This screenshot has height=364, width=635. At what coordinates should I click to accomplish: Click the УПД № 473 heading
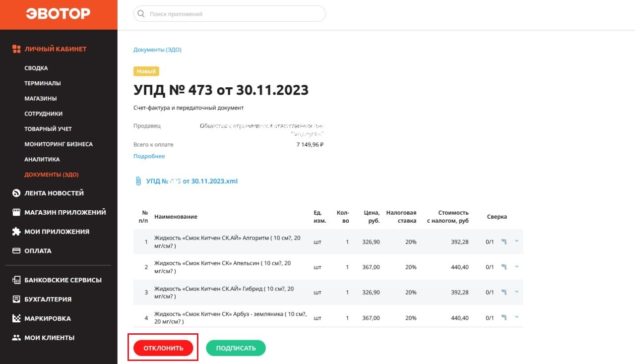[x=221, y=90]
